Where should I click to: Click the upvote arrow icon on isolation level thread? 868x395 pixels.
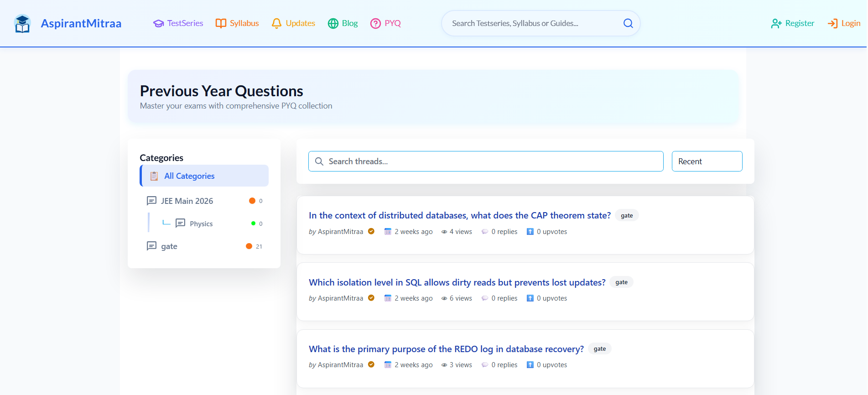(x=530, y=298)
